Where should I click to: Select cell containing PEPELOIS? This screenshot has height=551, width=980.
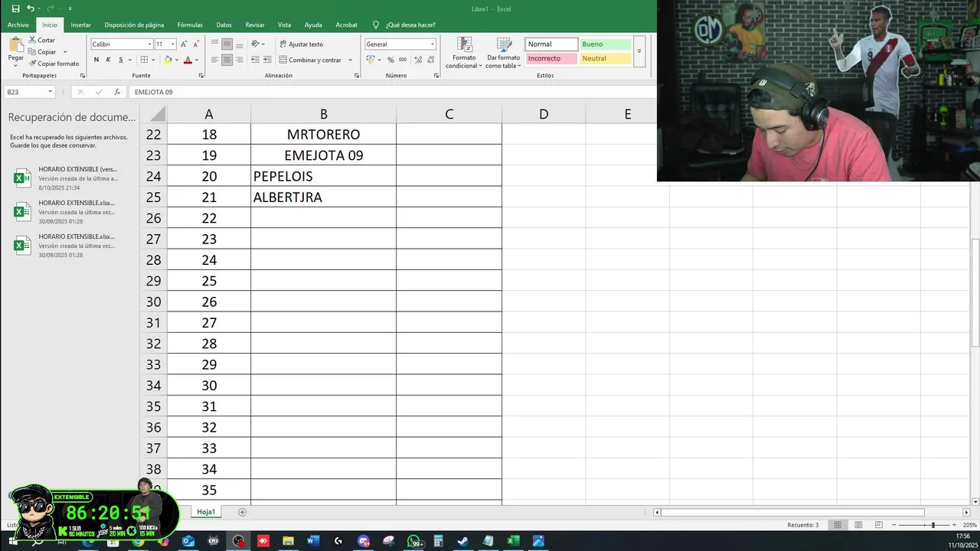323,176
